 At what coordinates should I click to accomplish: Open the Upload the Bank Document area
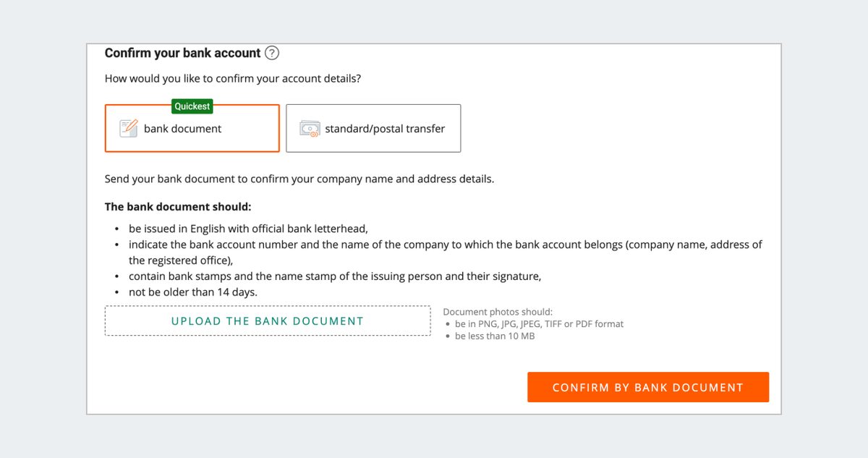[268, 321]
